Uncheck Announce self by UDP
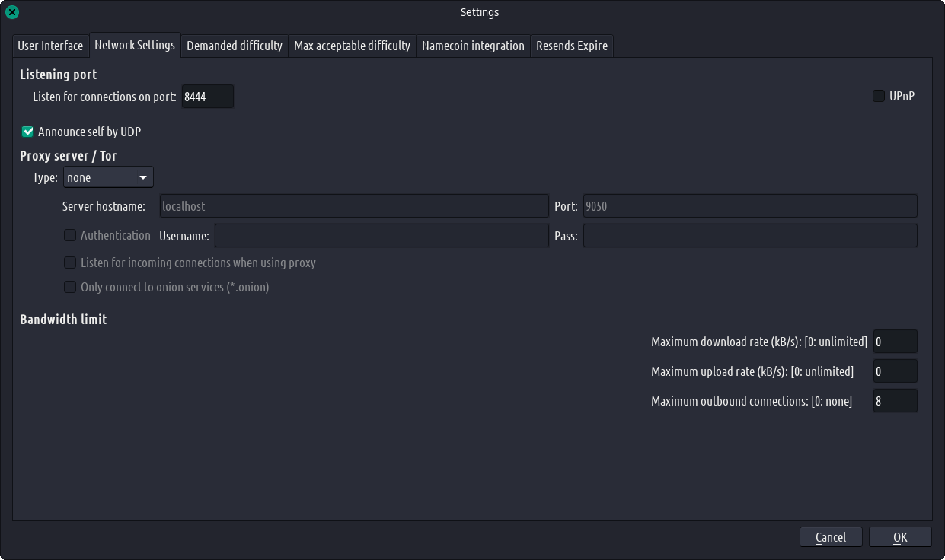The height and width of the screenshot is (560, 945). coord(28,132)
